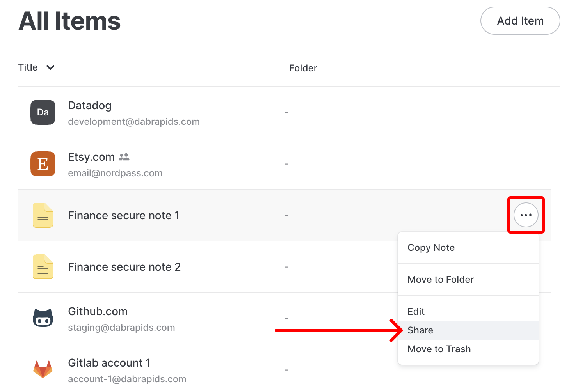Screen dimensions: 569x392
Task: Click the Add Item button
Action: (520, 21)
